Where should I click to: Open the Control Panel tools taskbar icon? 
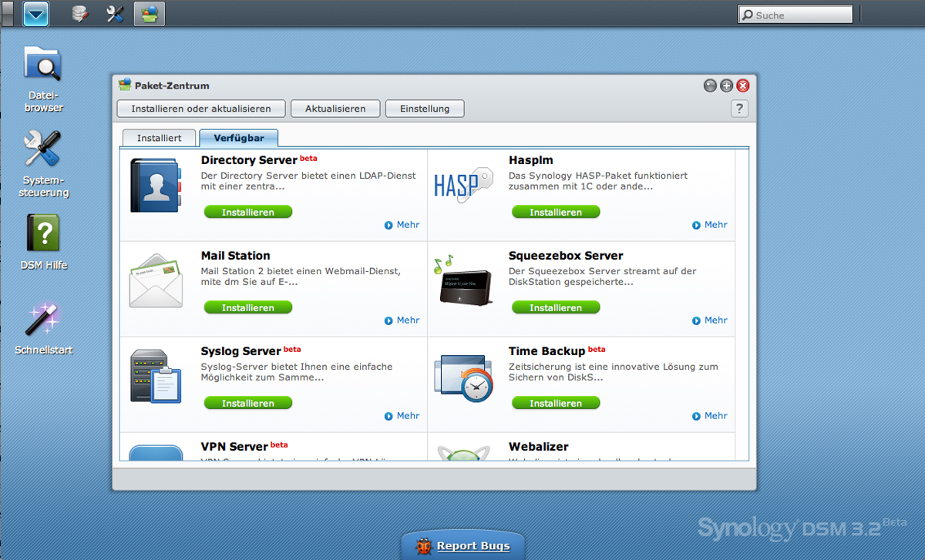coord(115,14)
